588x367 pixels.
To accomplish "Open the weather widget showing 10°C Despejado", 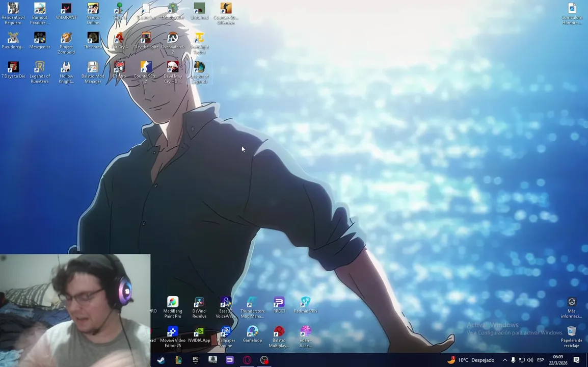I will pos(471,360).
